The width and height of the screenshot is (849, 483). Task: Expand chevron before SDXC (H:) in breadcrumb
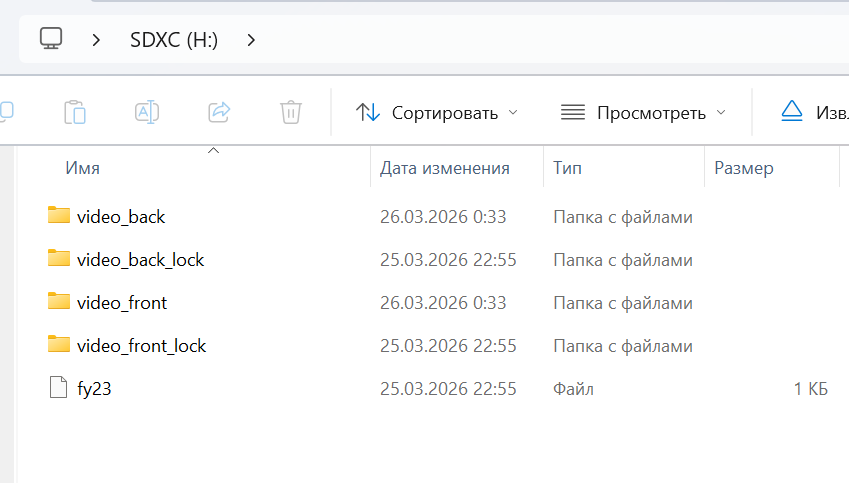click(x=97, y=40)
